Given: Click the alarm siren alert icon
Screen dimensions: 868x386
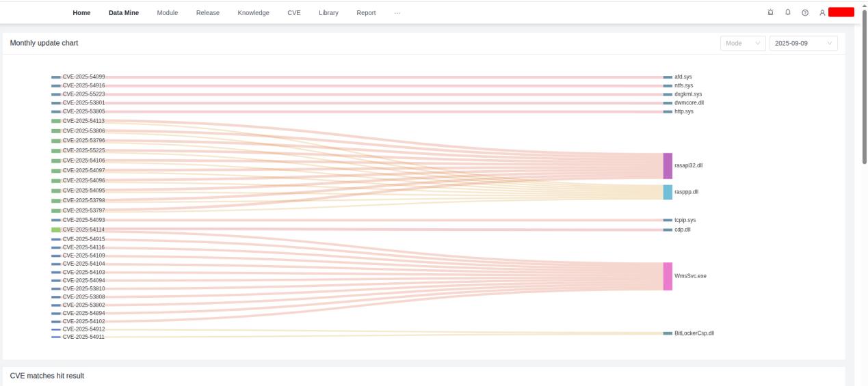Looking at the screenshot, I should [x=771, y=12].
